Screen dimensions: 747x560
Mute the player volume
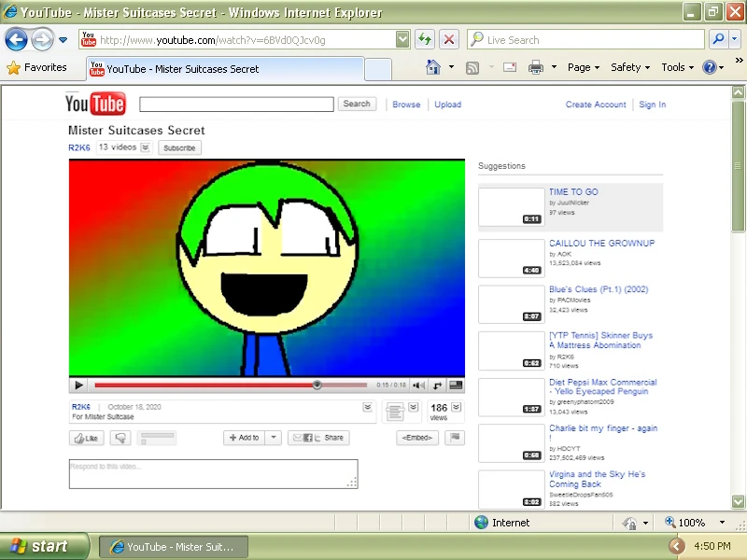418,385
